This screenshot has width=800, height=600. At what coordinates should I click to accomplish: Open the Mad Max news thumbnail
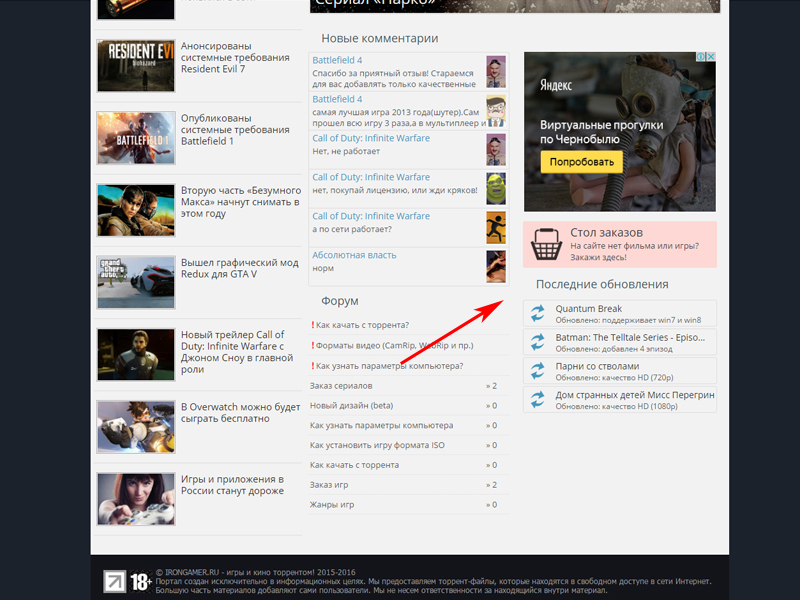[136, 210]
